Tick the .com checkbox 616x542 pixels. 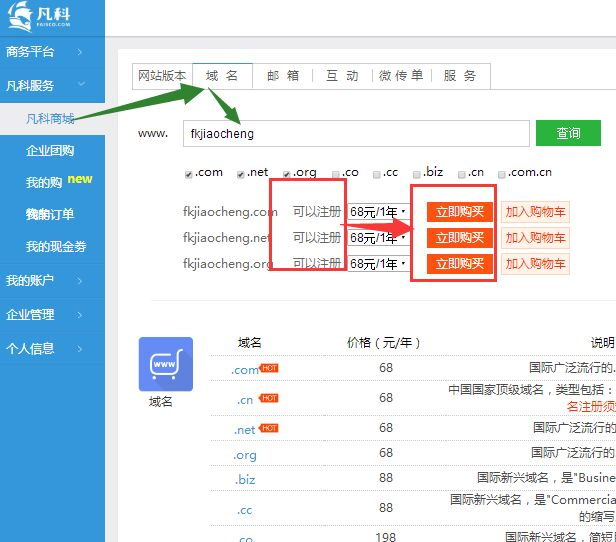(189, 174)
